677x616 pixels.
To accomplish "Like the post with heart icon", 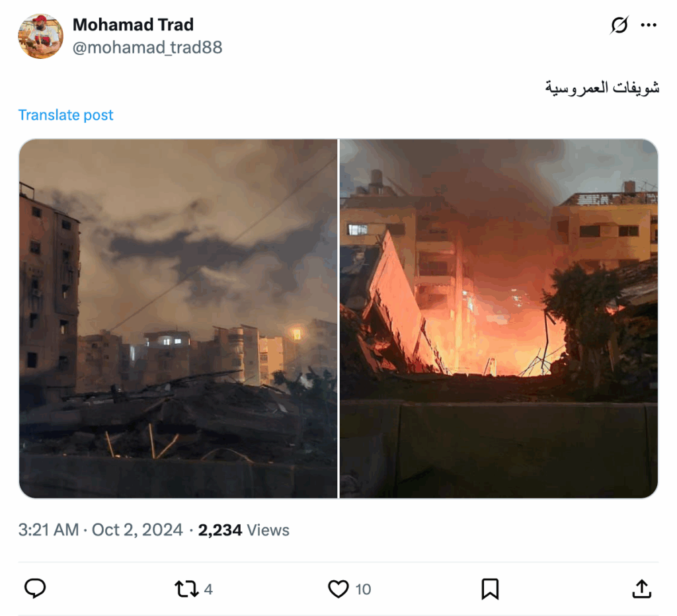I will (x=338, y=589).
